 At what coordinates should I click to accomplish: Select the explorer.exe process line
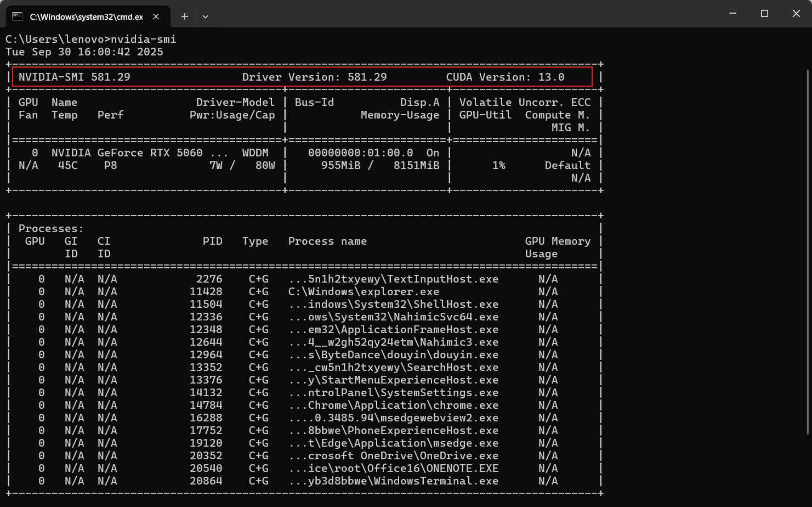click(364, 291)
